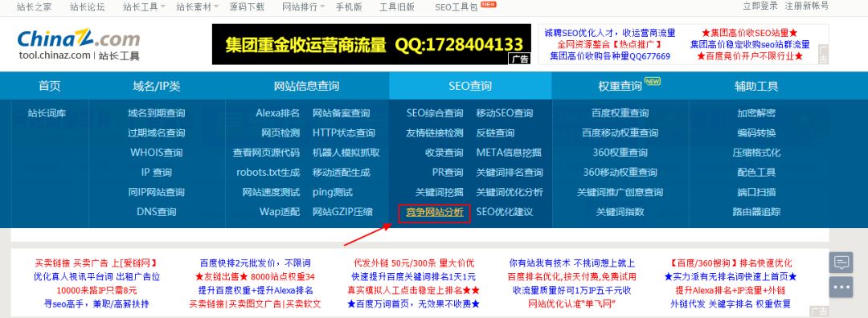Select the 域名/IP类 navigation tab
The height and width of the screenshot is (318, 868).
[x=157, y=86]
